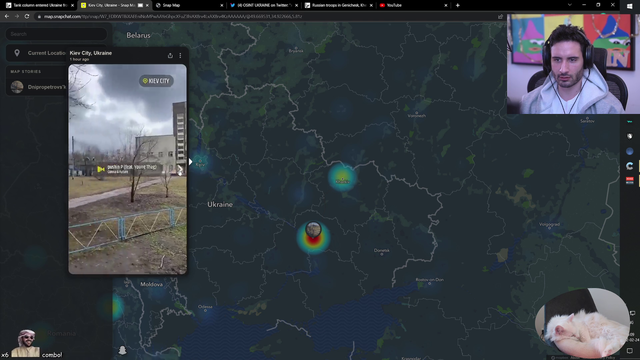Click the yellow music icon on snap
The height and width of the screenshot is (360, 640).
(x=101, y=169)
